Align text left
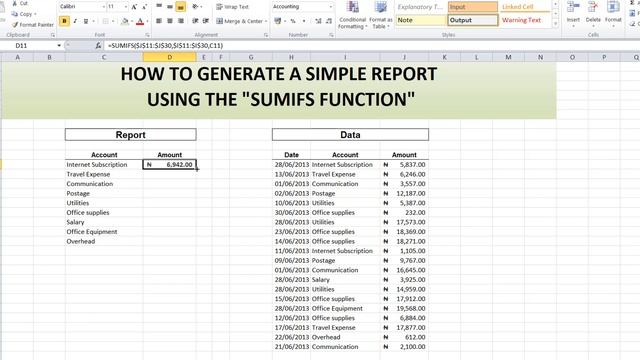640x360 pixels. [159, 21]
